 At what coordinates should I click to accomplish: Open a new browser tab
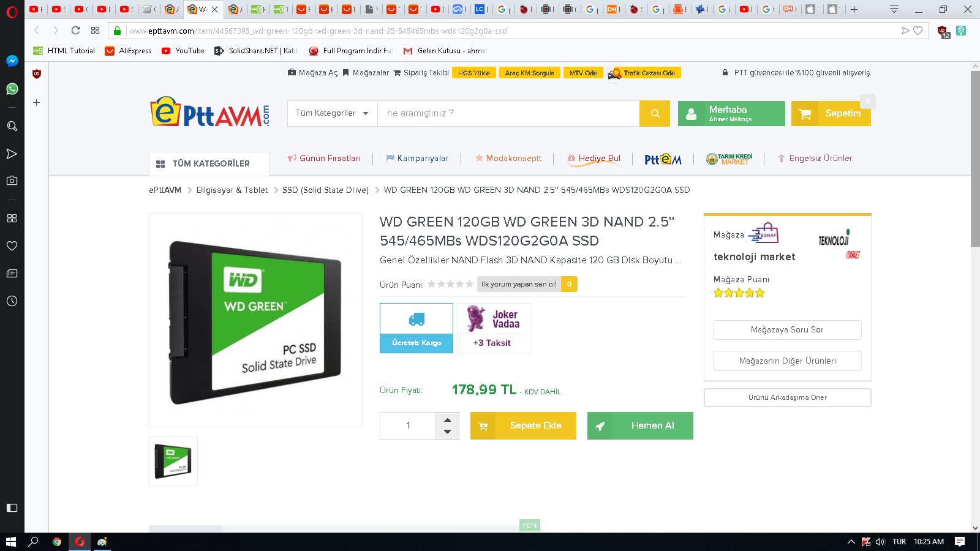pos(854,9)
